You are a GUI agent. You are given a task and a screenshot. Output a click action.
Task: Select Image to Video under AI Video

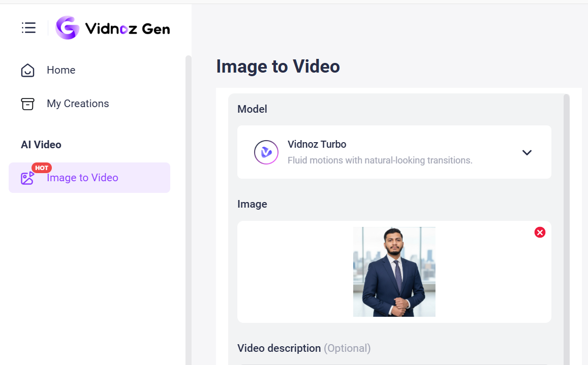point(82,178)
